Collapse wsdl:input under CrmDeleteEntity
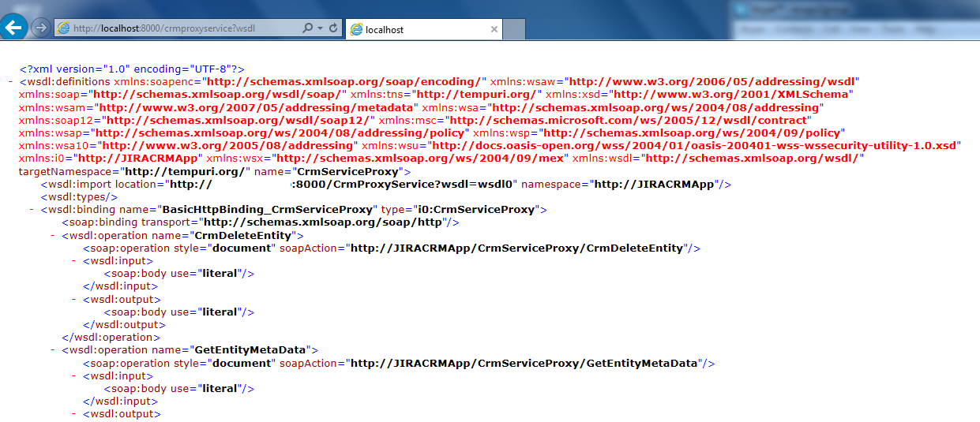Image resolution: width=980 pixels, height=422 pixels. point(74,260)
